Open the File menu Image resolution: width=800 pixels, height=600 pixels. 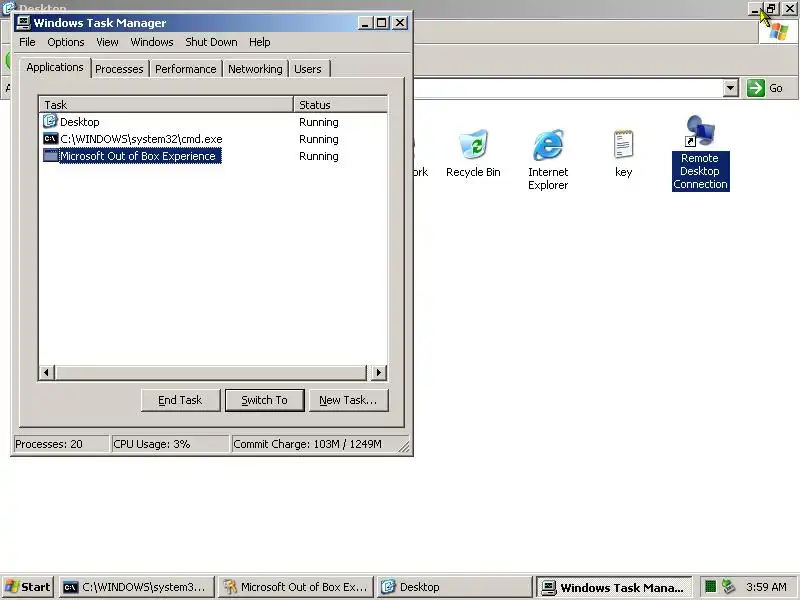(x=27, y=42)
